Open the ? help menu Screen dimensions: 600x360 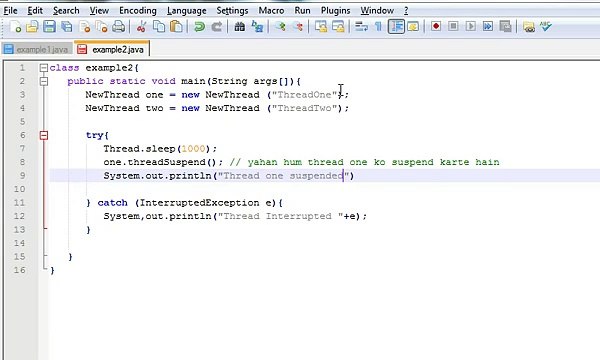(x=406, y=10)
